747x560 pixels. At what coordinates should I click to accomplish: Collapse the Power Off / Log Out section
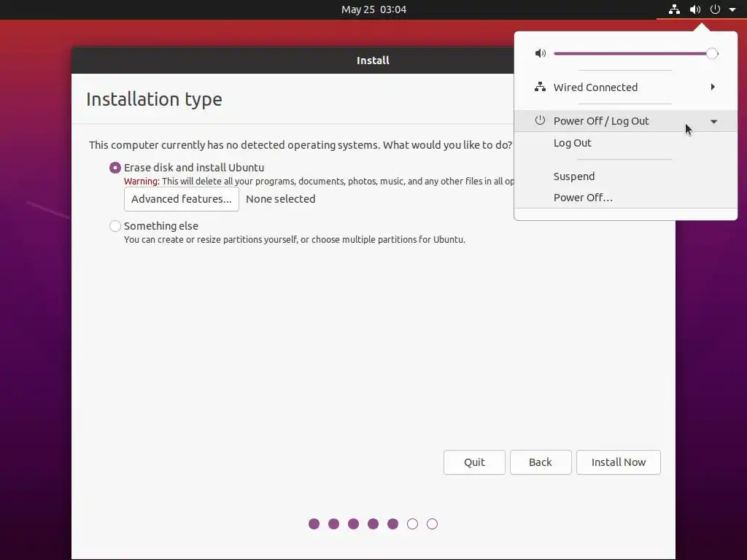click(x=625, y=121)
